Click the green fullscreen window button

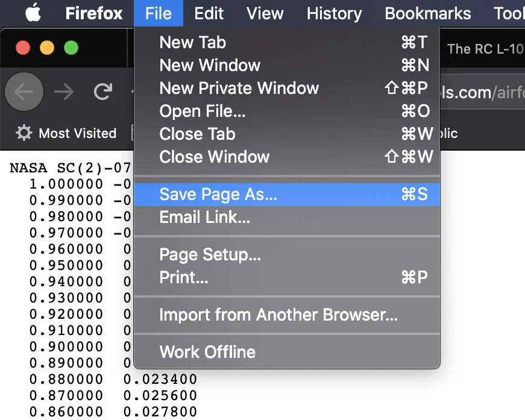pyautogui.click(x=71, y=48)
